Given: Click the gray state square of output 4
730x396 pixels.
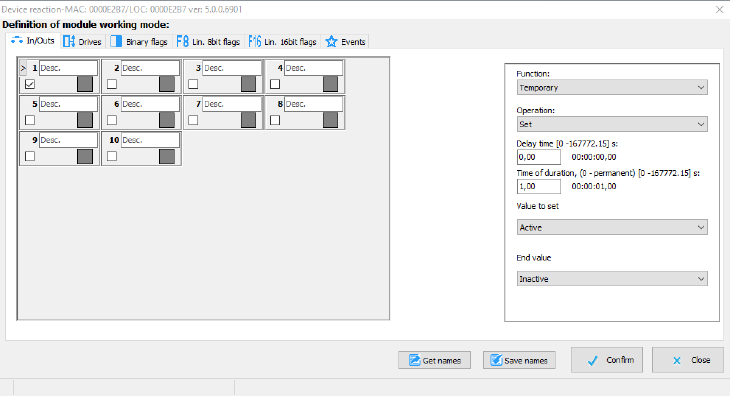Looking at the screenshot, I should 330,84.
